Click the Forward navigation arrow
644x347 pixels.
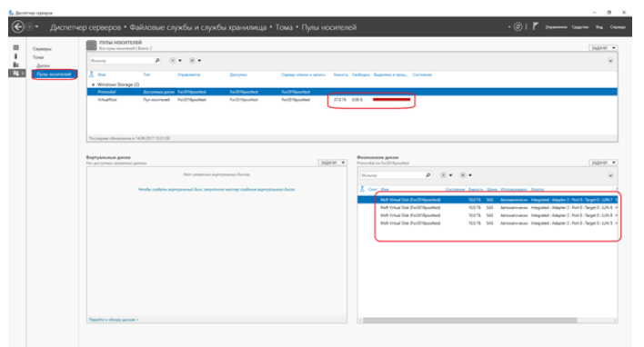tap(29, 27)
